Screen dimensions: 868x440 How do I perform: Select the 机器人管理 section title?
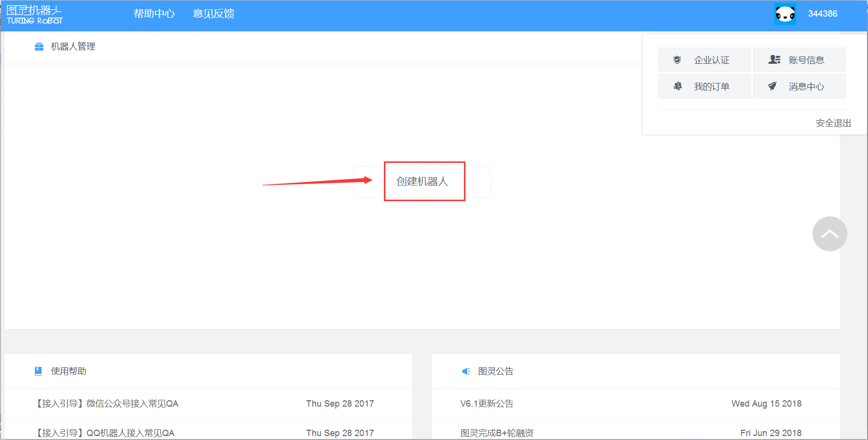pyautogui.click(x=73, y=47)
